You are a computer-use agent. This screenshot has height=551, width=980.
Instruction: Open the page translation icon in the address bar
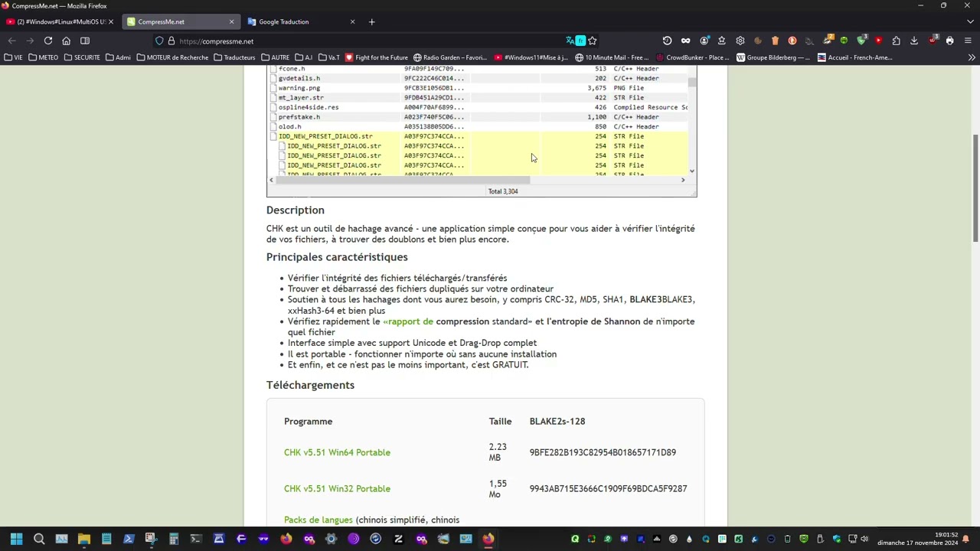coord(570,41)
